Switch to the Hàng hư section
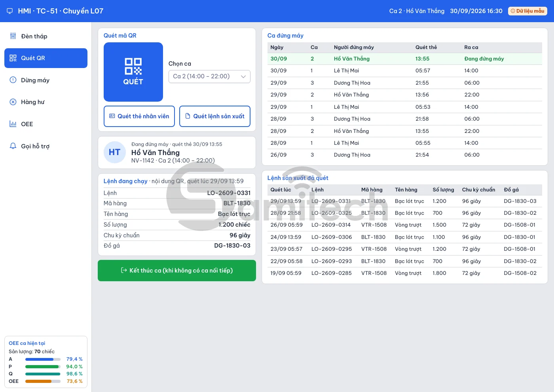 pyautogui.click(x=46, y=102)
